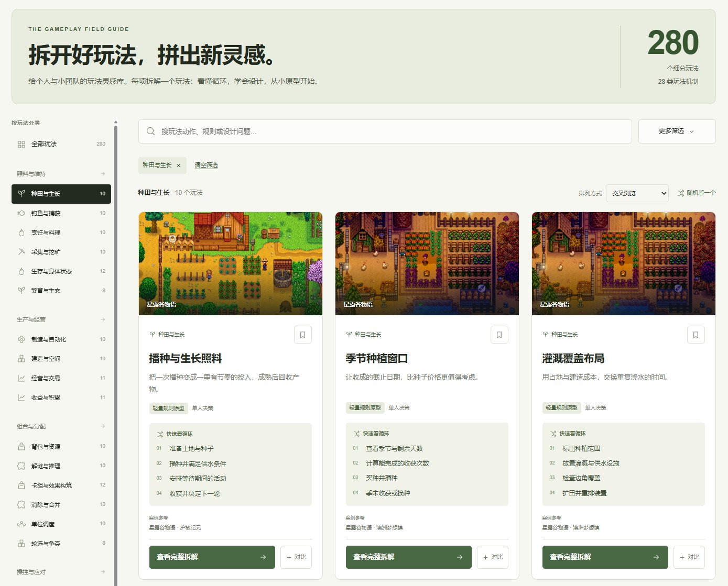Open the 排列方式 sort select box

click(637, 193)
